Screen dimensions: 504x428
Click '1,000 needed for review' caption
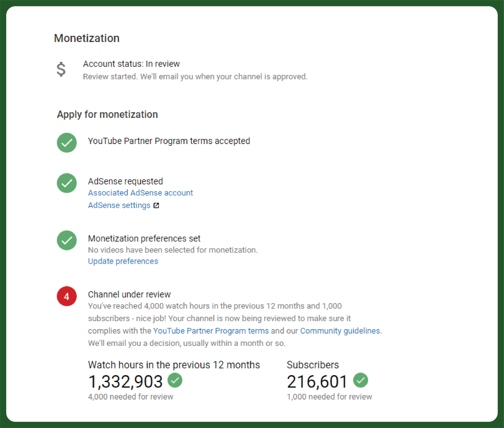tap(329, 397)
